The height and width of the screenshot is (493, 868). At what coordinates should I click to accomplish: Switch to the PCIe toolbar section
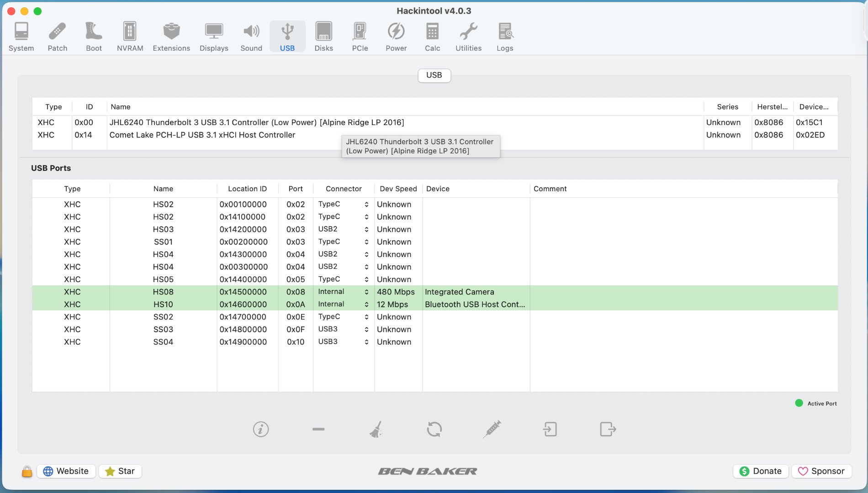point(360,37)
